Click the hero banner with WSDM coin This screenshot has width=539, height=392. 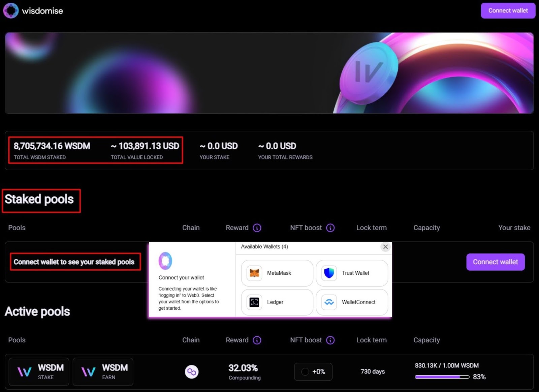[x=269, y=73]
